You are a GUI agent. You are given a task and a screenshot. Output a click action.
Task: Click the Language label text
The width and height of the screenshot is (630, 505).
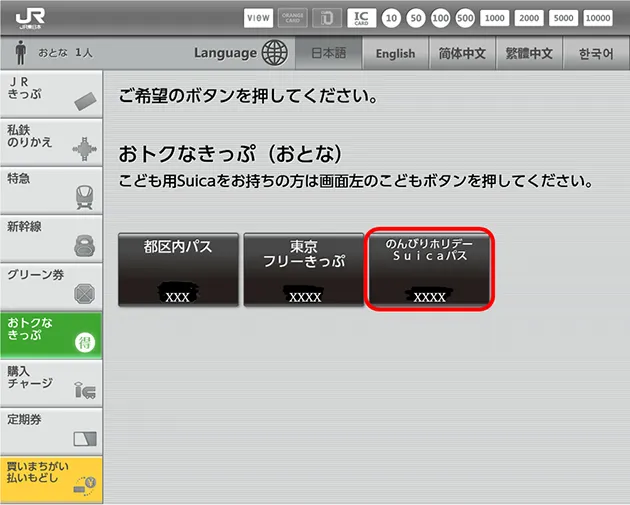tap(225, 53)
